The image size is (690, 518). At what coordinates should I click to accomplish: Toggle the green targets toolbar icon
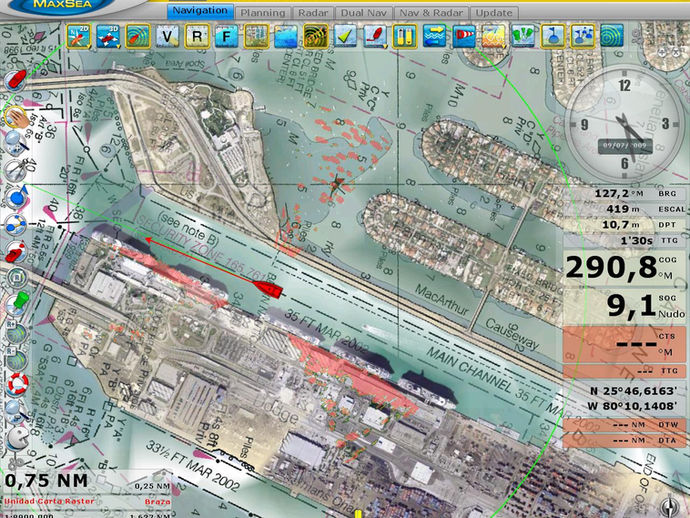(523, 36)
